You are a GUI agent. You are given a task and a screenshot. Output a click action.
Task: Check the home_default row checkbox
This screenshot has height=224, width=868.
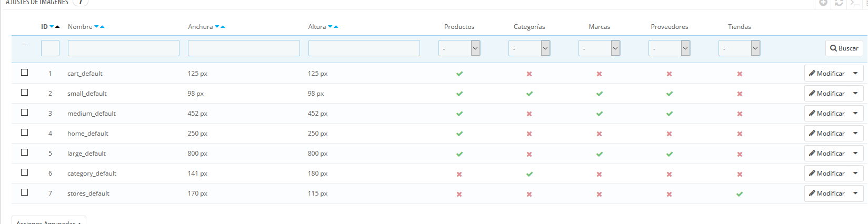tap(24, 133)
